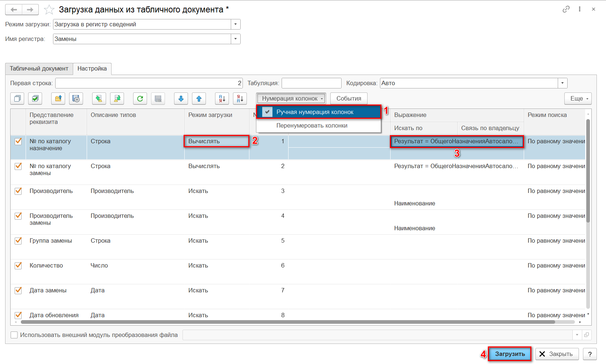
Task: Click the Загрузить button
Action: pos(510,354)
